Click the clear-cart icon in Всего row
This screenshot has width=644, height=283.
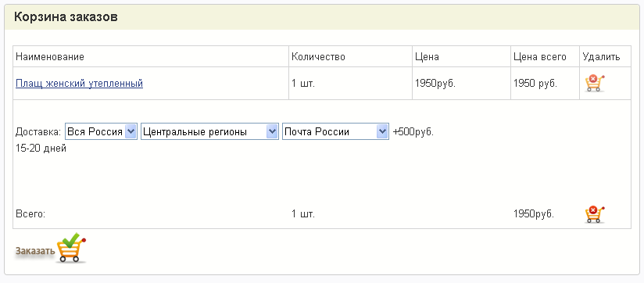point(595,214)
